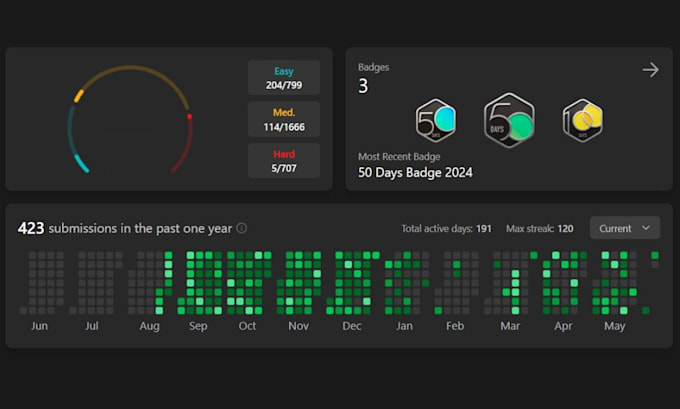Click the info icon beside submissions count
This screenshot has height=409, width=680.
242,228
